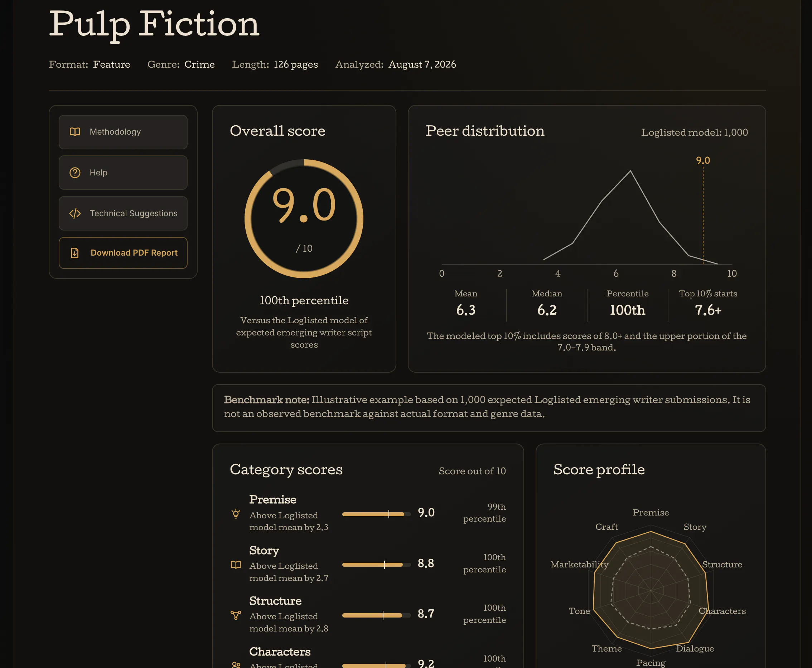Click the 'Overall score' heading
The height and width of the screenshot is (668, 812).
point(277,131)
